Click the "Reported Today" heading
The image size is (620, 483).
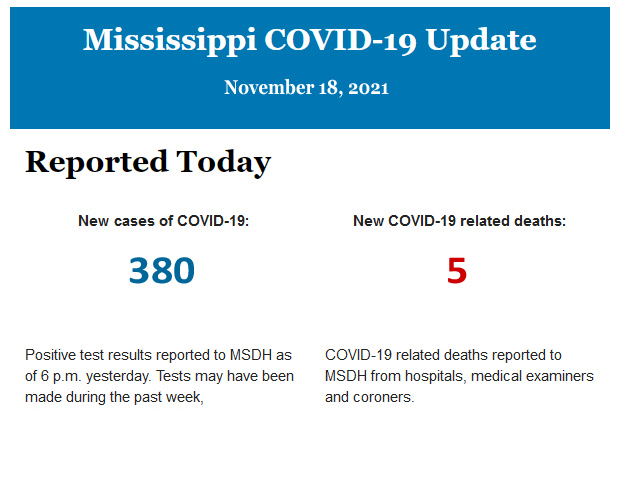click(x=148, y=162)
